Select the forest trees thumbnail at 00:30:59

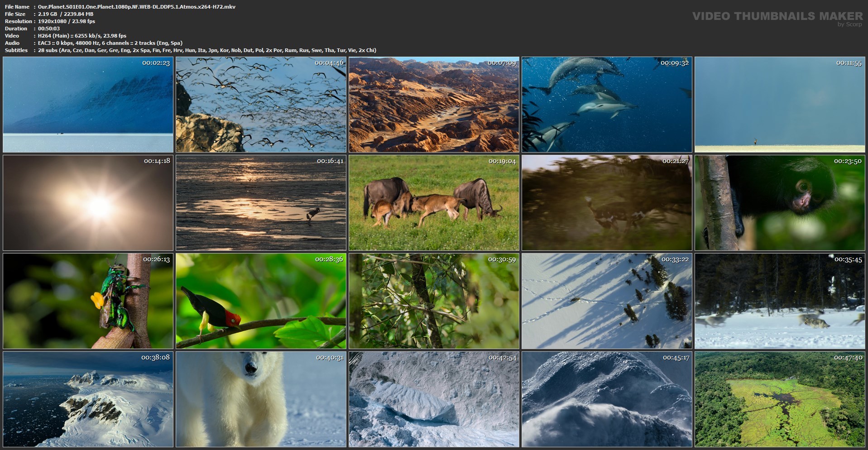coord(434,301)
